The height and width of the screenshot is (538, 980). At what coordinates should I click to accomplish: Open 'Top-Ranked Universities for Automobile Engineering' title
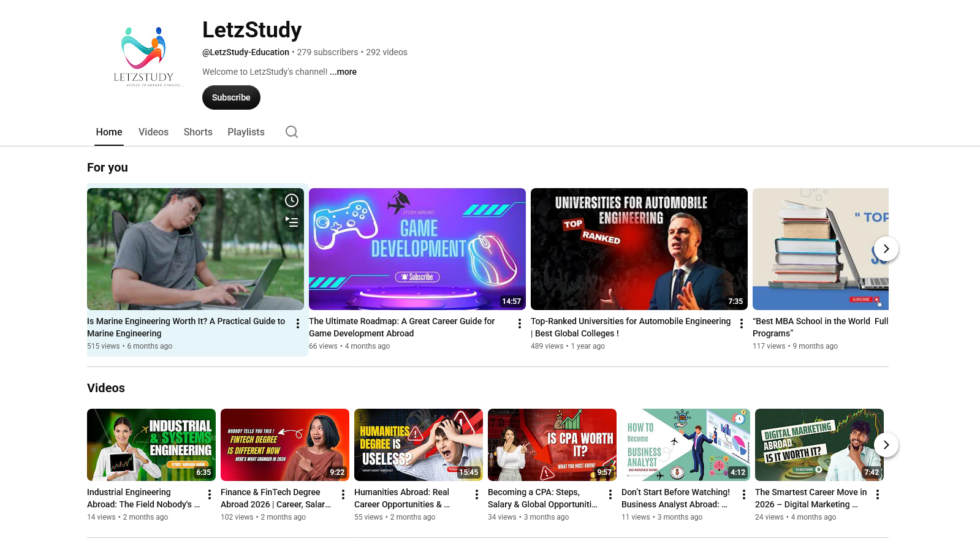click(x=631, y=327)
